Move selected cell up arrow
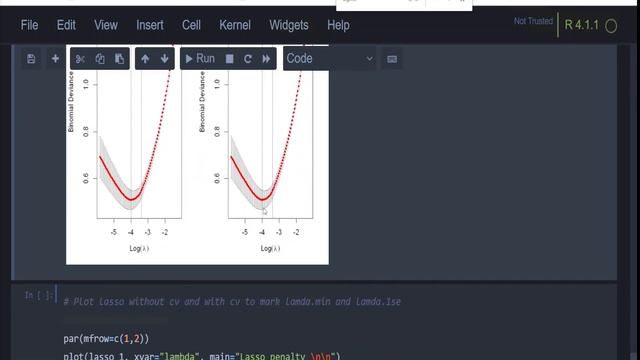This screenshot has height=360, width=640. pos(145,59)
